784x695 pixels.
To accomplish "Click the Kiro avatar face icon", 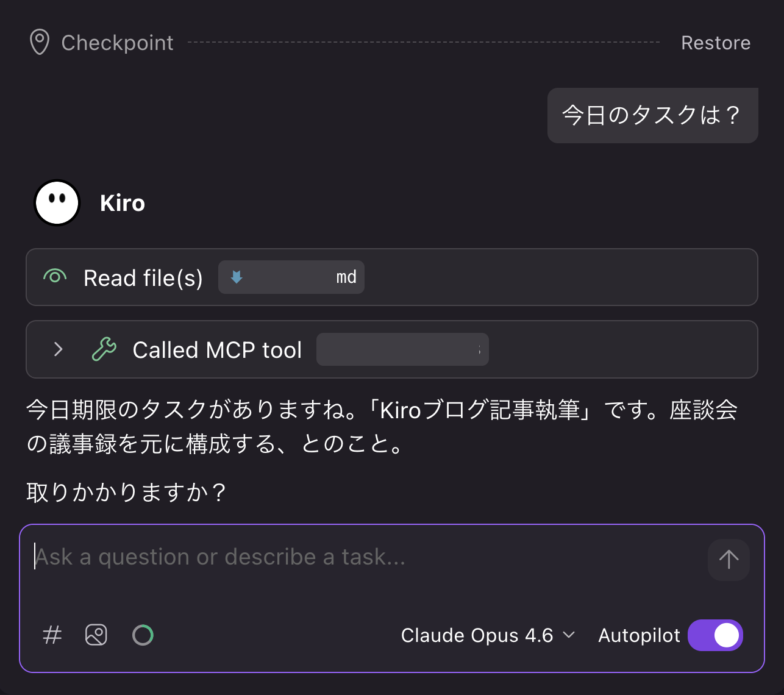I will click(57, 202).
